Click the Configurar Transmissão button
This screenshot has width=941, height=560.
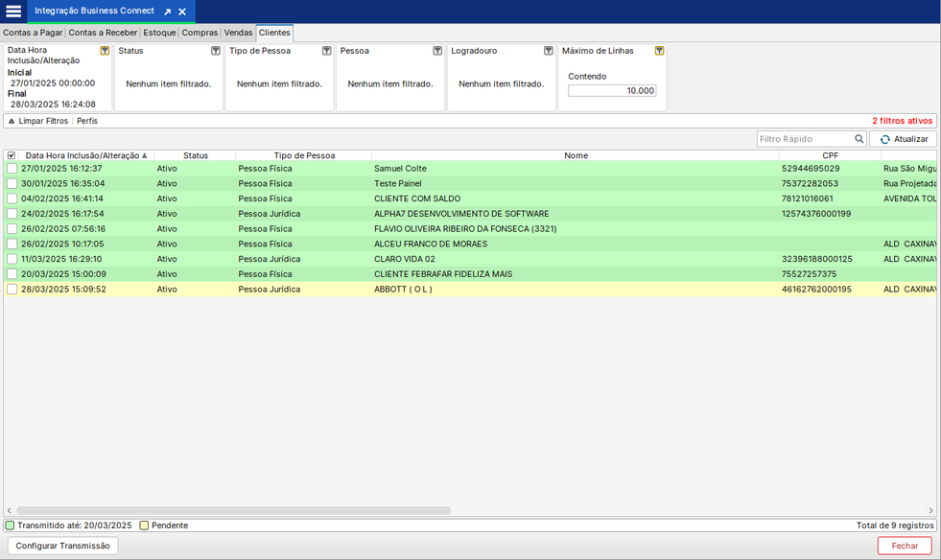(x=62, y=546)
